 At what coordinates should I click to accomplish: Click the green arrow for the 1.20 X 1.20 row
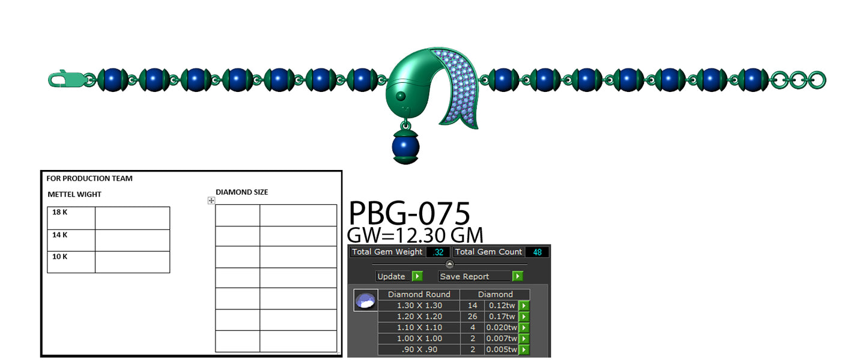[x=523, y=317]
